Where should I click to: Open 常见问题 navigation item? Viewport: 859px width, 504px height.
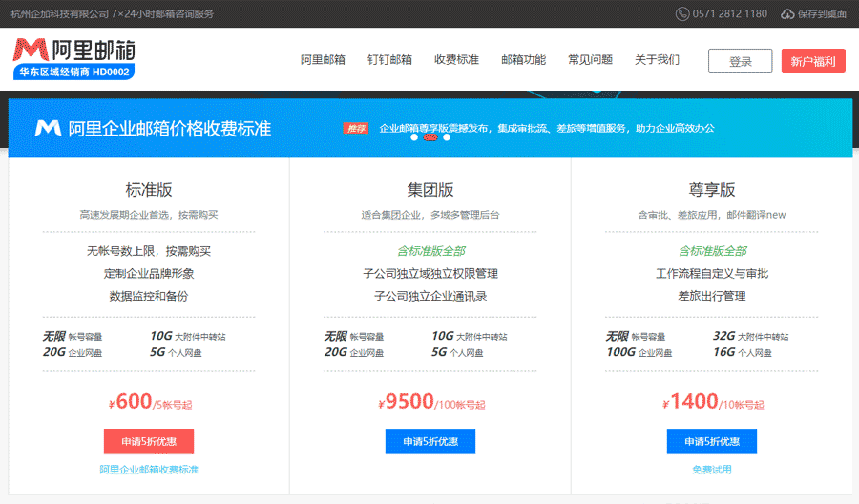590,60
